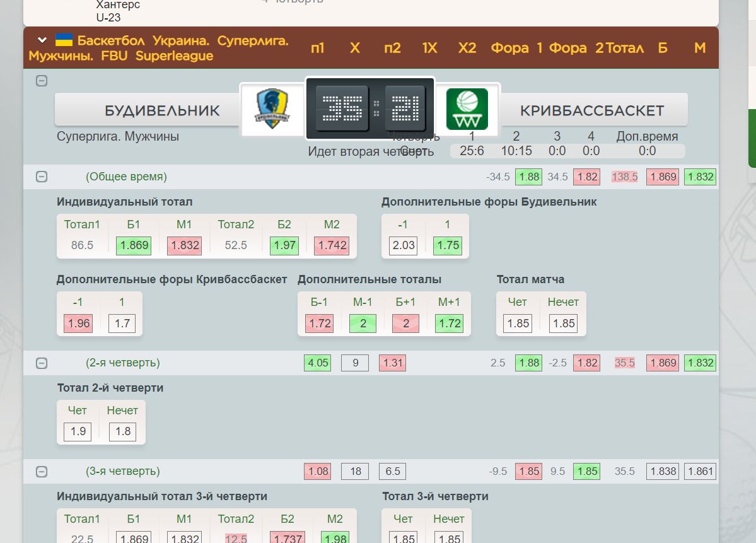Select Б1 odds 1.869 in Индивидуальный тотал
Viewport: 756px width, 543px height.
click(x=134, y=245)
